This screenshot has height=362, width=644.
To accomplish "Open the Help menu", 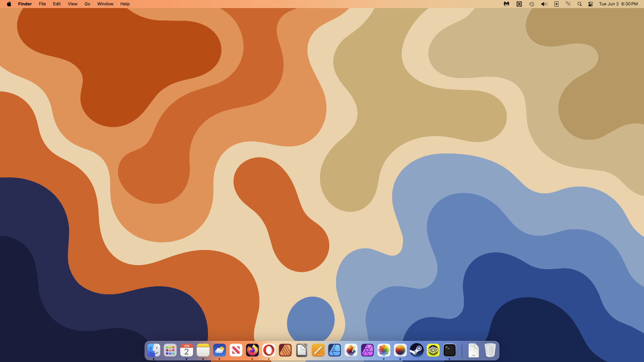I will point(125,4).
